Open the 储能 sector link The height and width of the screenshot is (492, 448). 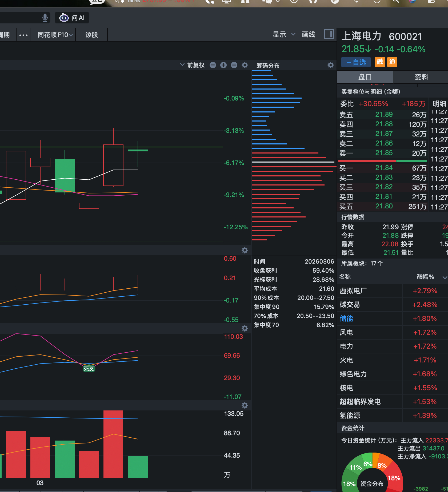click(346, 318)
